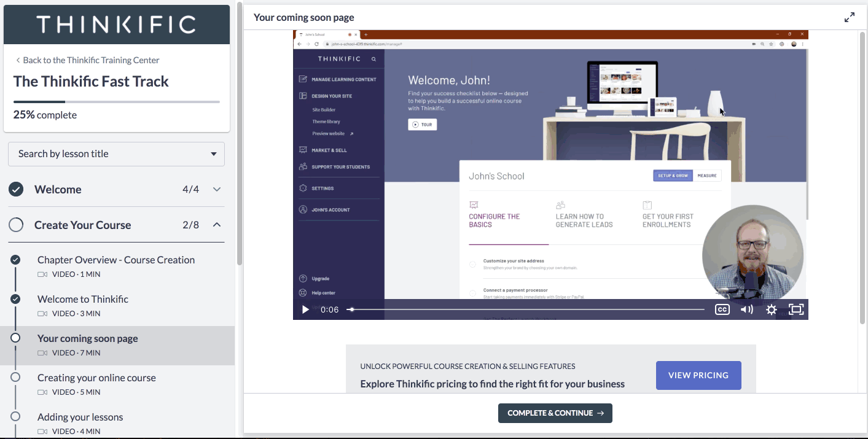Click the Thinkific logo banner
Screen dimensions: 868x439
pyautogui.click(x=117, y=25)
